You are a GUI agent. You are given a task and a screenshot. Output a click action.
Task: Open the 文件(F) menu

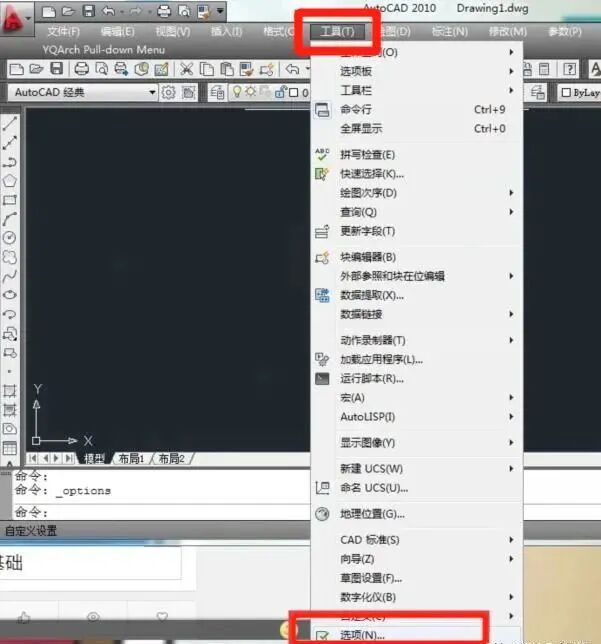(63, 32)
